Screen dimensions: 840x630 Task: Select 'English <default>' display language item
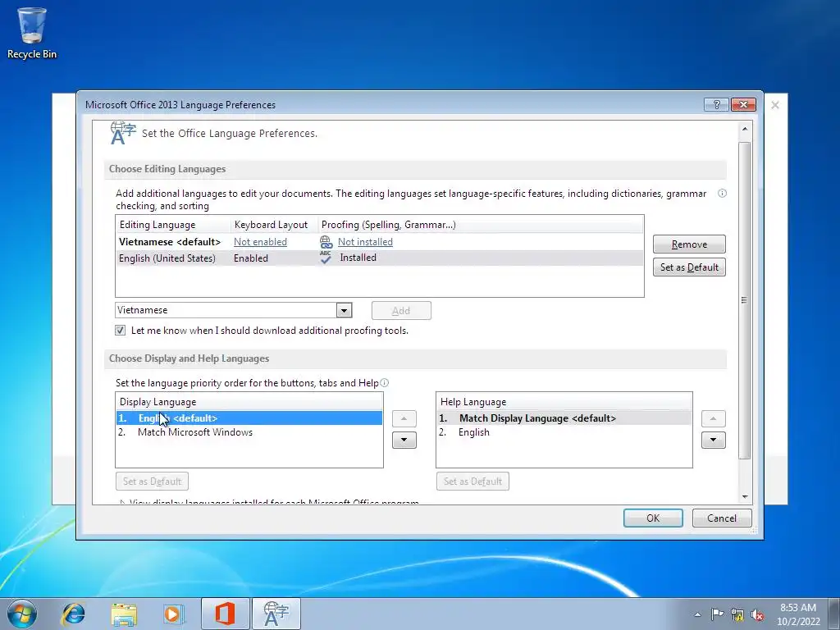pos(249,418)
